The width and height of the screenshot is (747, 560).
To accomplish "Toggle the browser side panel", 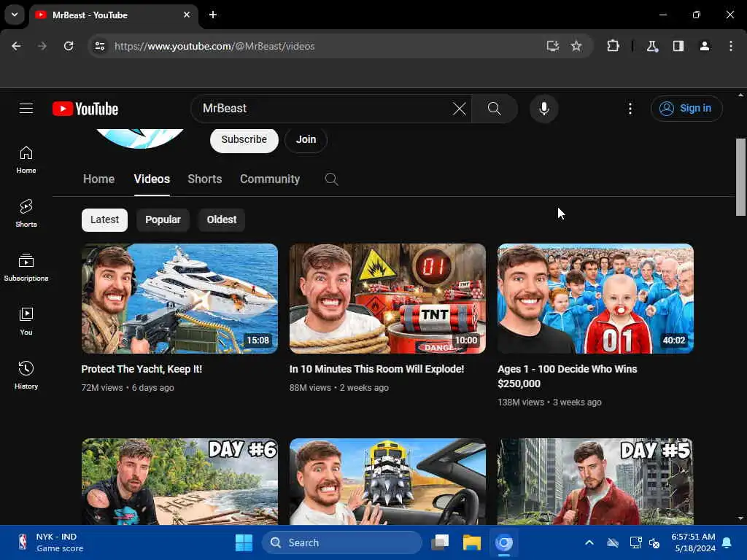I will (x=678, y=46).
